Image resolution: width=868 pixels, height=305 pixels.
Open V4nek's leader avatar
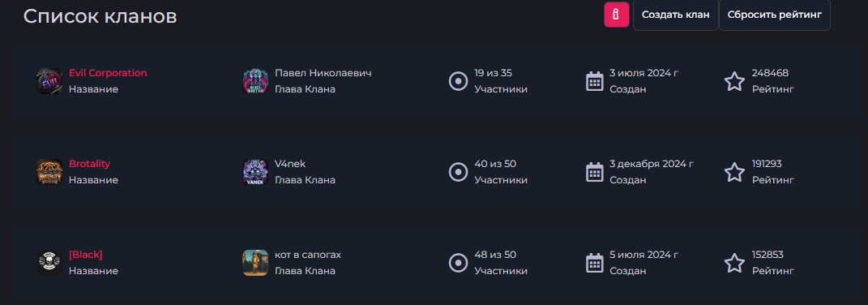coord(255,172)
